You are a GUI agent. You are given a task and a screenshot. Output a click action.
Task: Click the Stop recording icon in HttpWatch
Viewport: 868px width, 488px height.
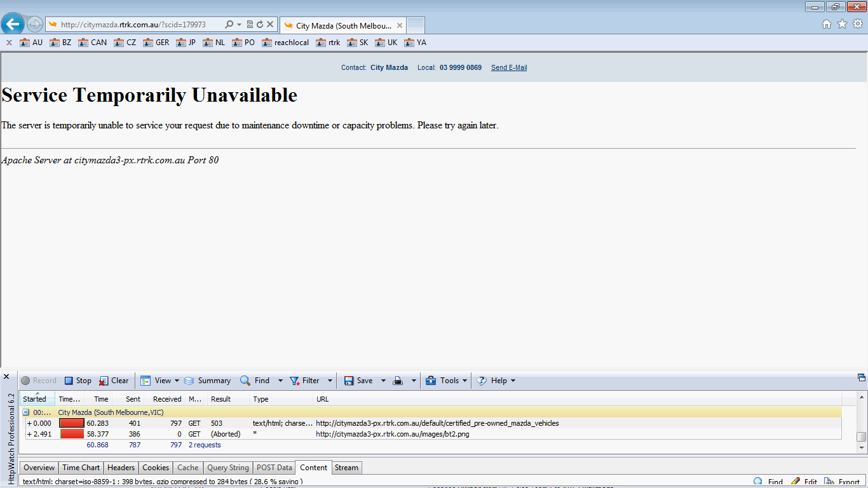[x=69, y=381]
